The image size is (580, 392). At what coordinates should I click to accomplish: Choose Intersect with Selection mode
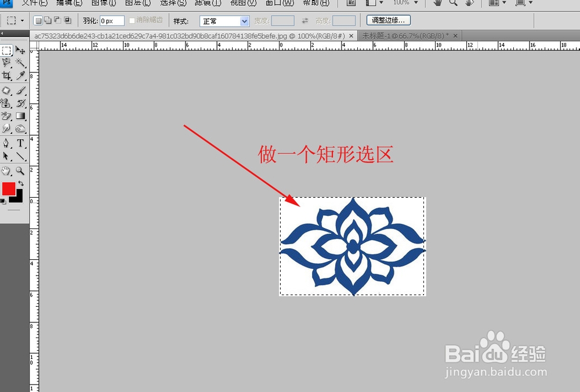[67, 21]
